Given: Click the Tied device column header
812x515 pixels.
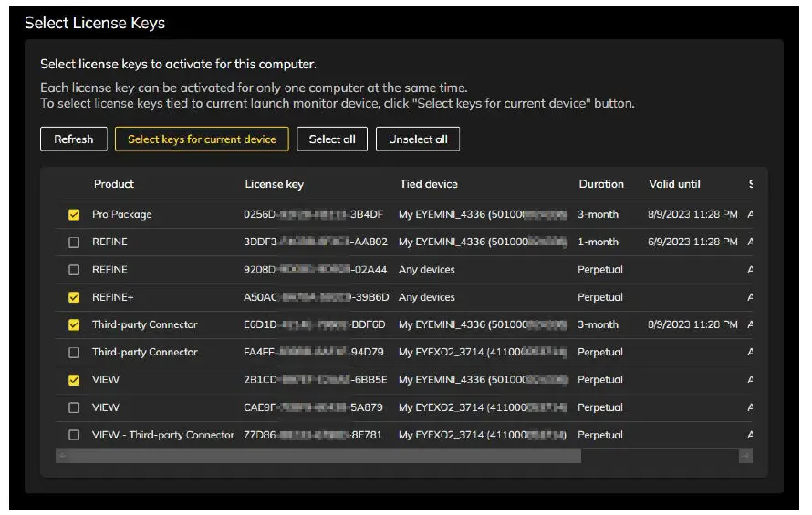Looking at the screenshot, I should [x=429, y=184].
